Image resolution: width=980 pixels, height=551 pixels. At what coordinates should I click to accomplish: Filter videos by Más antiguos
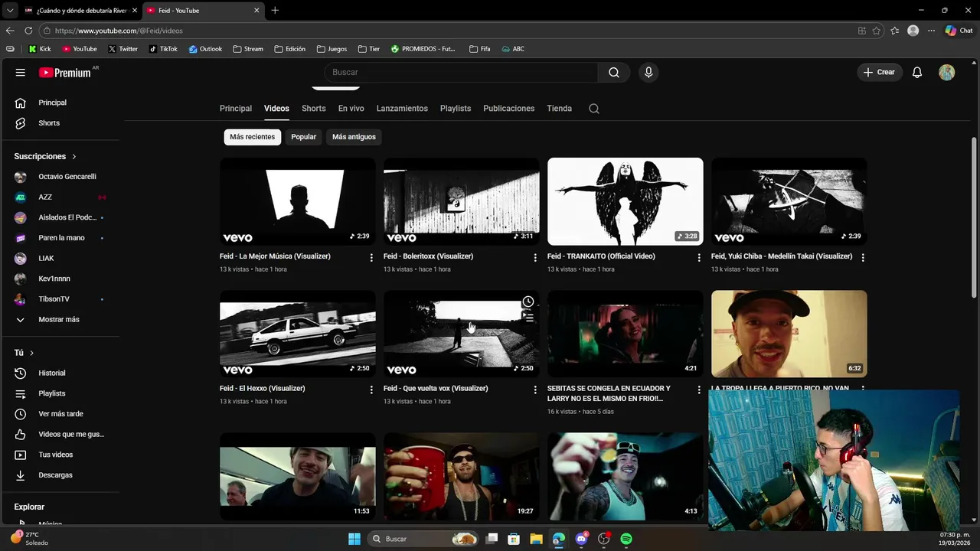pyautogui.click(x=354, y=137)
